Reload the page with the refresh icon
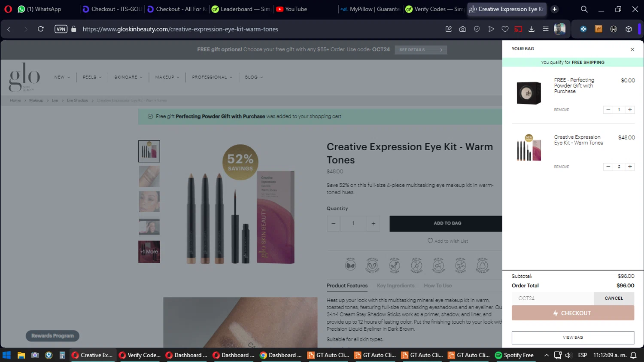 click(x=41, y=29)
